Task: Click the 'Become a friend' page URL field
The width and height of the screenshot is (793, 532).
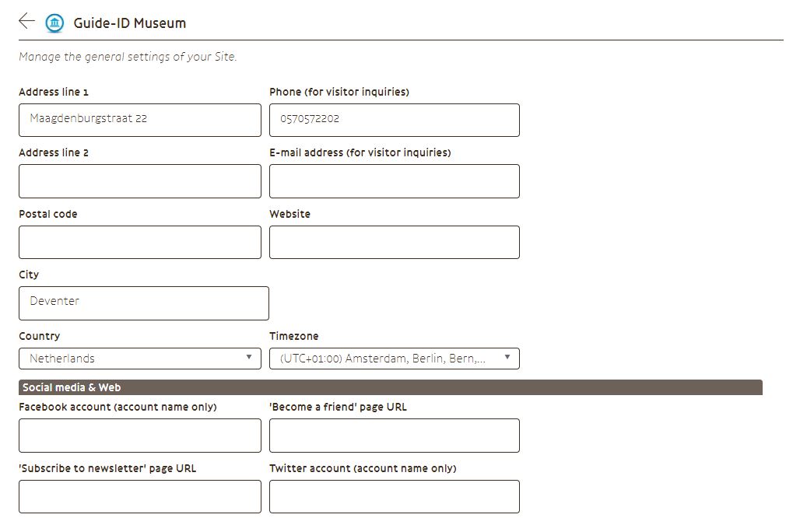Action: (x=395, y=436)
